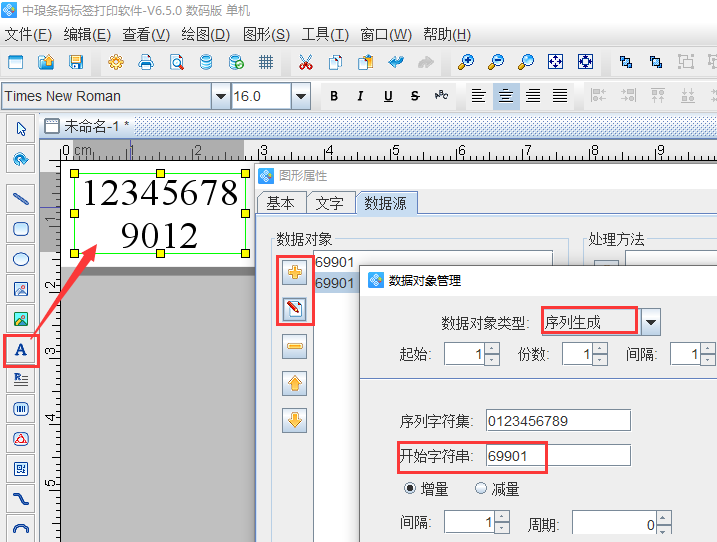Expand the font size dropdown
The image size is (717, 542).
(x=301, y=96)
